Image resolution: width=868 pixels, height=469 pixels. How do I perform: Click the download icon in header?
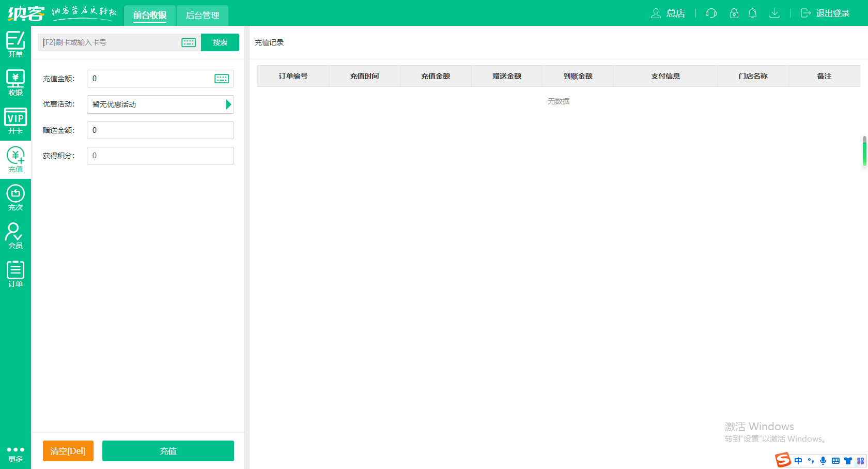tap(774, 13)
